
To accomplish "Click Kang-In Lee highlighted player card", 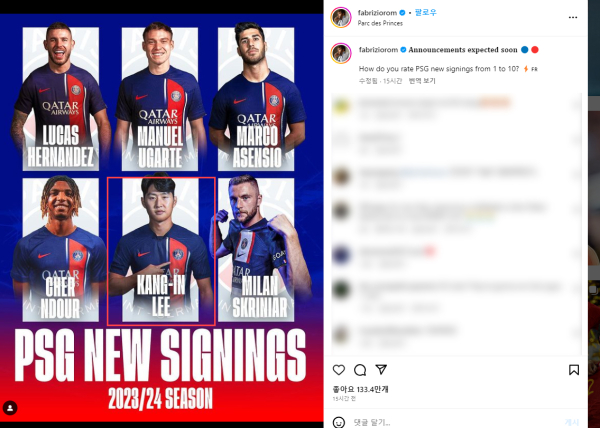I will tap(161, 251).
